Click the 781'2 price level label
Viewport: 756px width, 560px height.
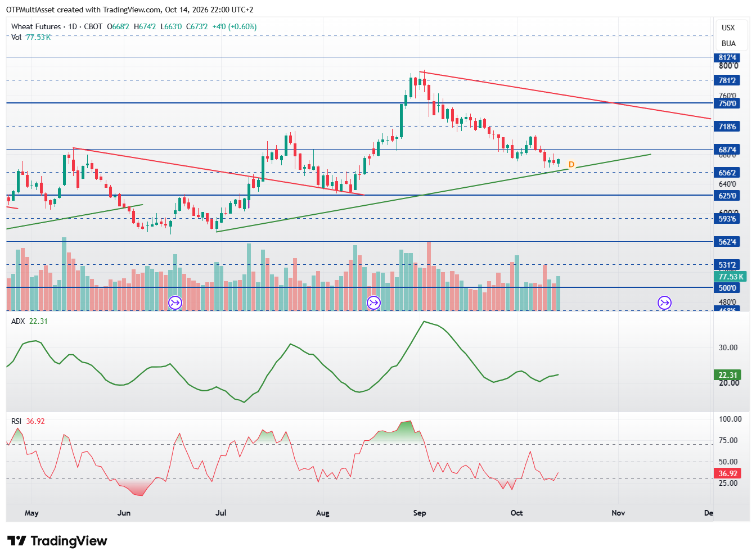(727, 80)
